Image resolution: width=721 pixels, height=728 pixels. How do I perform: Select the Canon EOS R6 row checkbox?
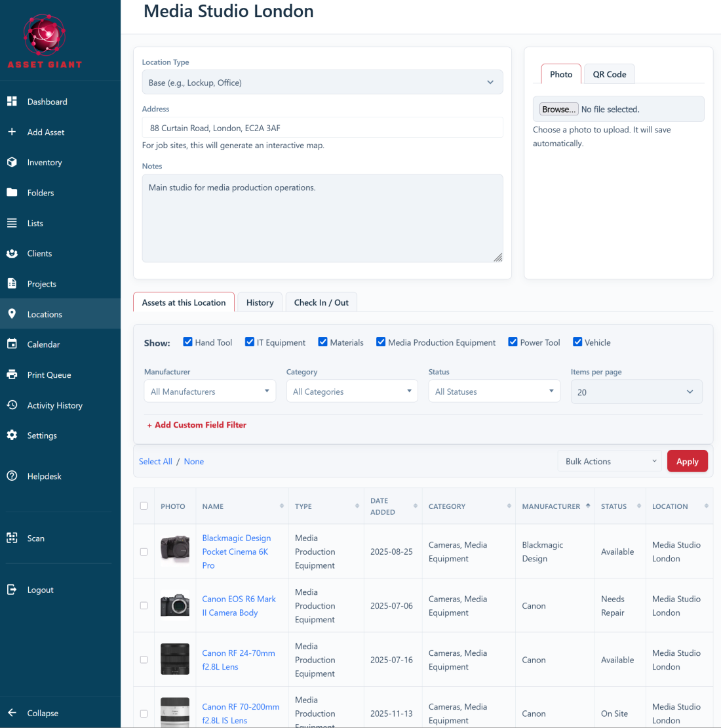pyautogui.click(x=144, y=605)
